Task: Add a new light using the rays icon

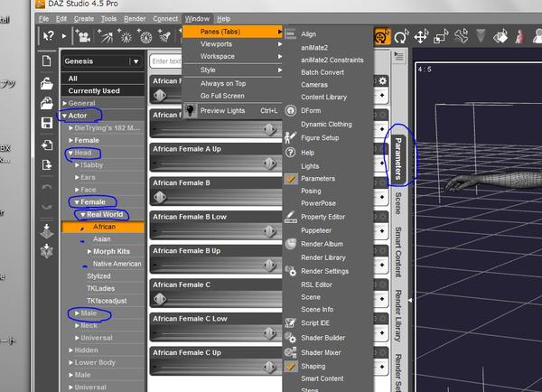Action: [x=106, y=36]
